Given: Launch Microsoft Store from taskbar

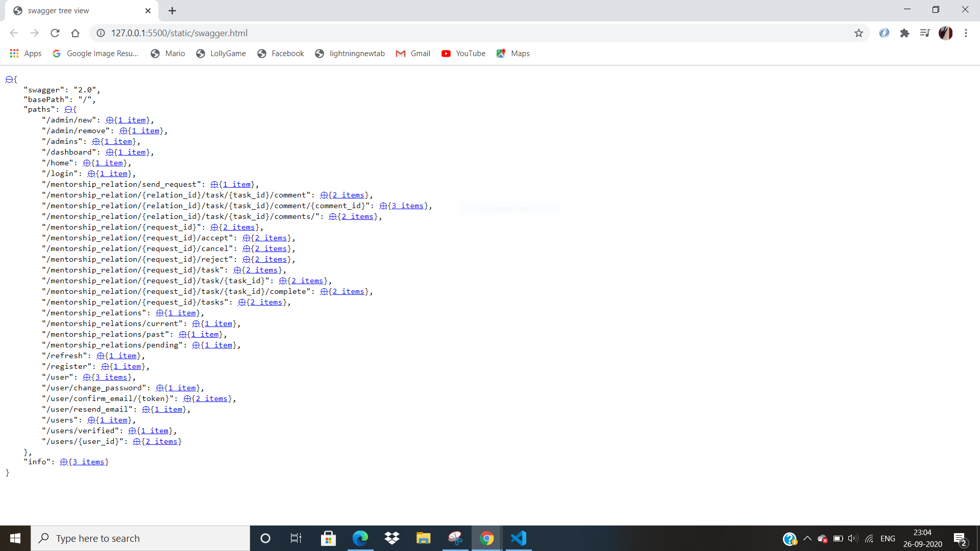Looking at the screenshot, I should 328,538.
